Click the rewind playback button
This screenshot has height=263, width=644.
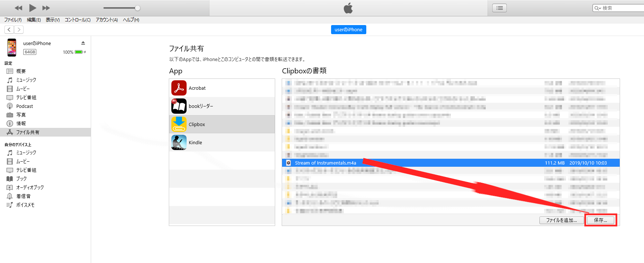coord(19,8)
